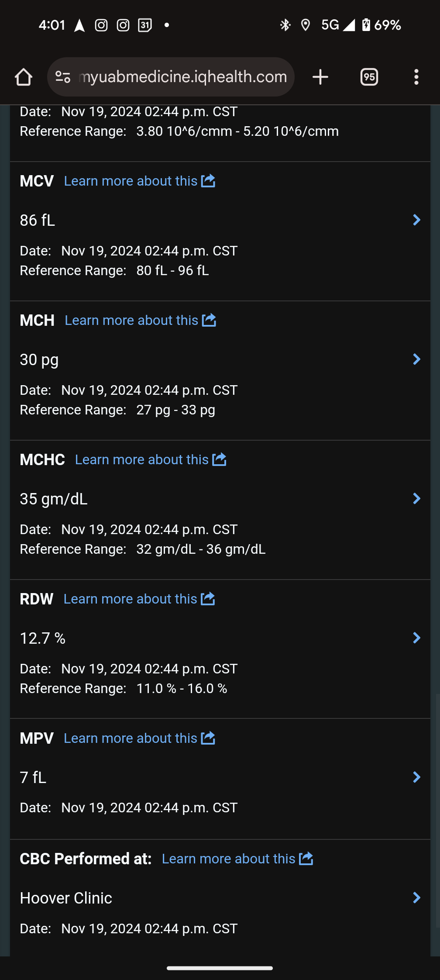Expand the RDW 12.7 % result details
Viewport: 440px width, 980px height.
416,638
